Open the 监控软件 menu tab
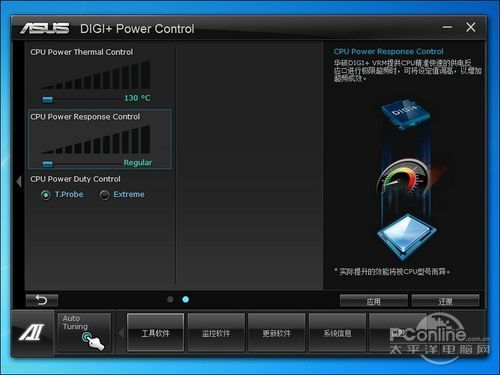500x375 pixels. [x=216, y=333]
